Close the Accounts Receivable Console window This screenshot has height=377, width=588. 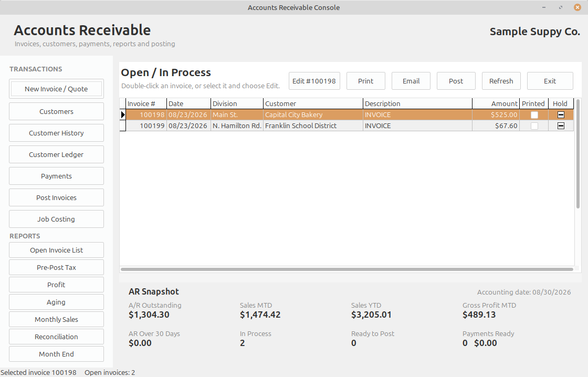point(577,7)
